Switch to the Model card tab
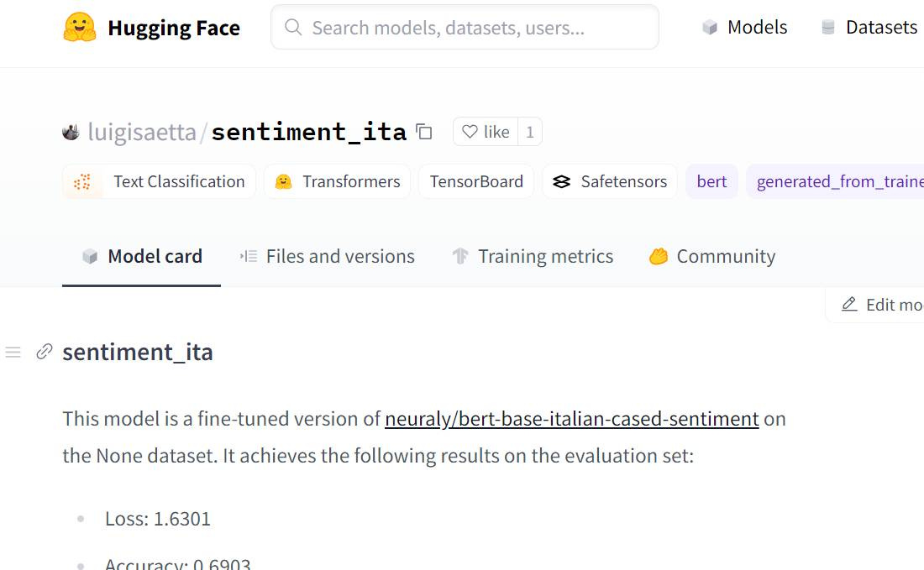Image resolution: width=924 pixels, height=570 pixels. [141, 257]
